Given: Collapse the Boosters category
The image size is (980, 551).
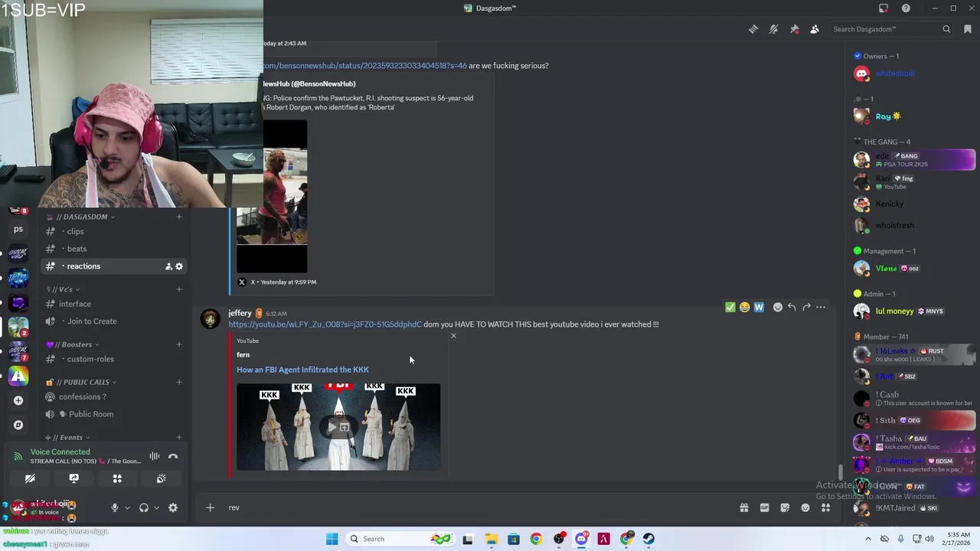Looking at the screenshot, I should [73, 344].
